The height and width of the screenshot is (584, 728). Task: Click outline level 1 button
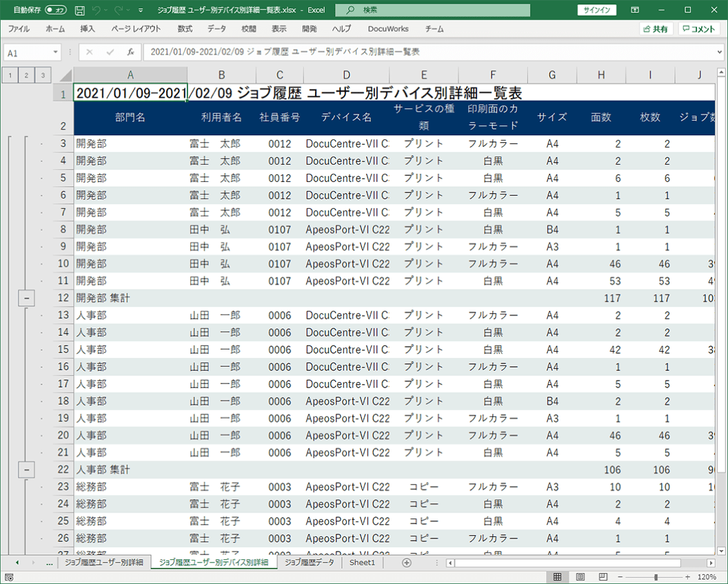(x=10, y=75)
